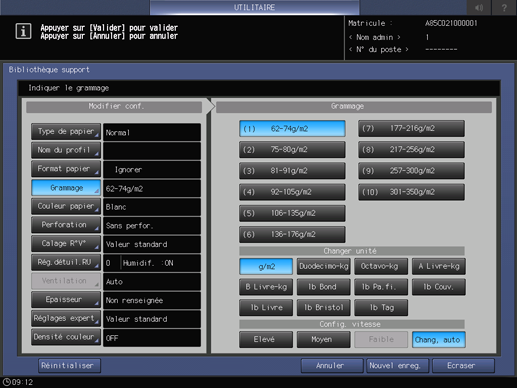This screenshot has width=517, height=388.
Task: Open the Format papier setting
Action: click(x=66, y=169)
